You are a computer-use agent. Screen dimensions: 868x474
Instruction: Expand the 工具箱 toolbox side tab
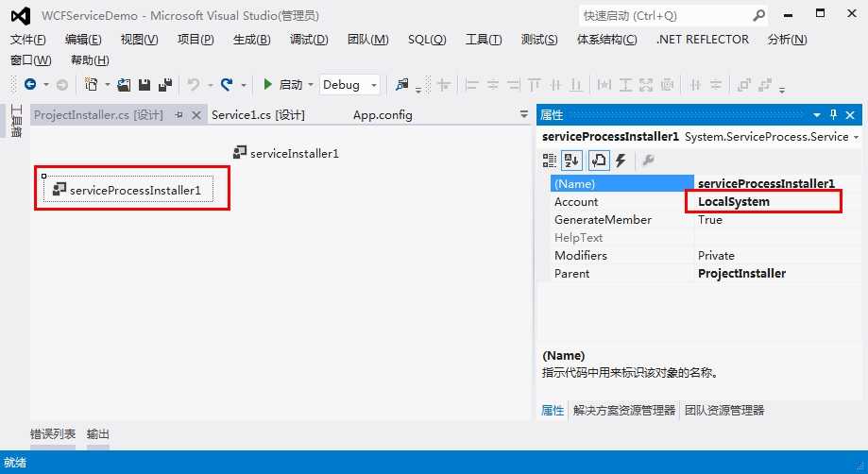[15, 120]
